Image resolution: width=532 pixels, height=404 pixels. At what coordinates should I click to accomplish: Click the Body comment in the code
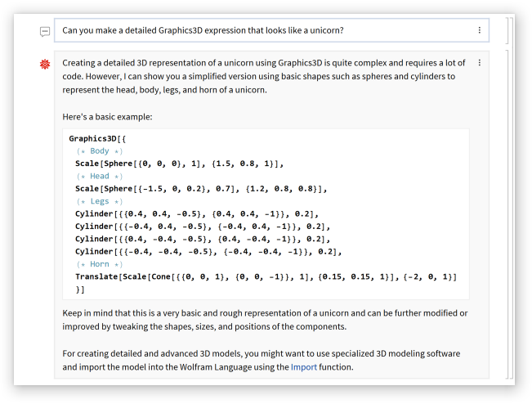pyautogui.click(x=100, y=150)
